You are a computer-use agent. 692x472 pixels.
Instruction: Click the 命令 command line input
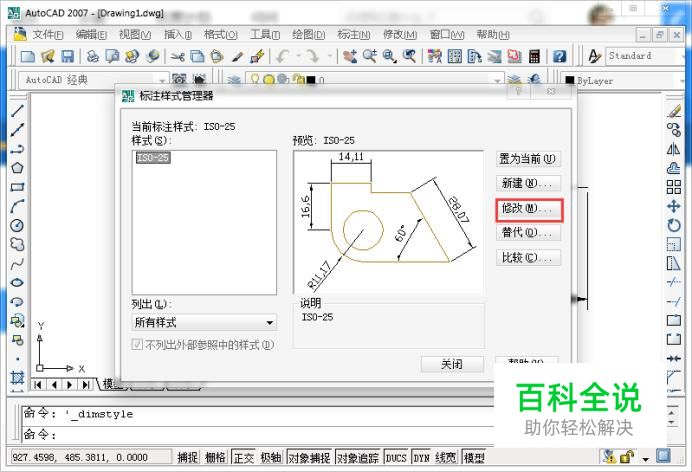coord(258,435)
